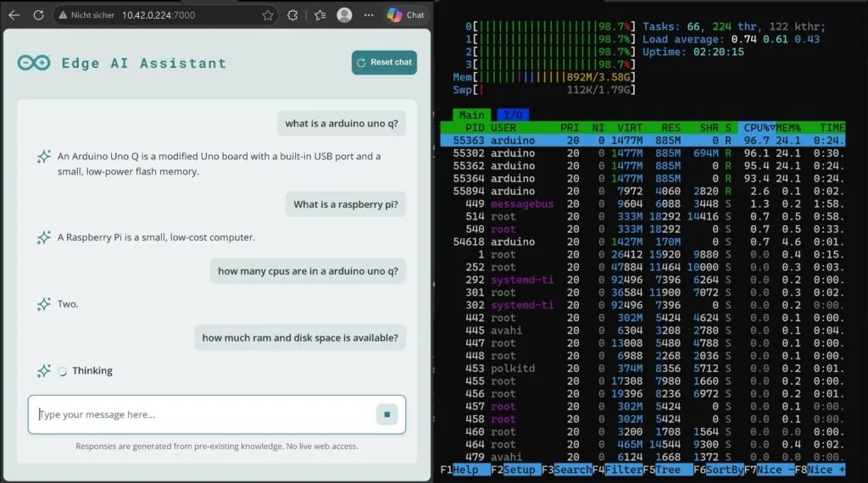Click the Reset chat button
Screen dimensions: 868x483
[384, 63]
